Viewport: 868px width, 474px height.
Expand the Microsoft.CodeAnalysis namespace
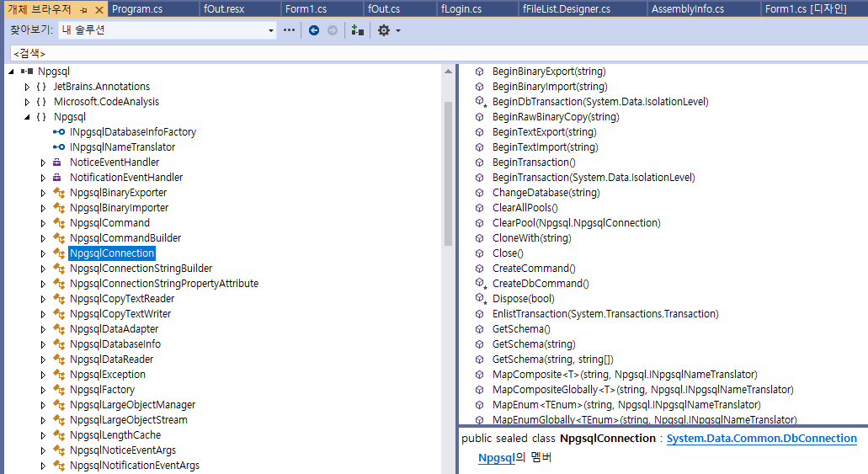(x=27, y=102)
